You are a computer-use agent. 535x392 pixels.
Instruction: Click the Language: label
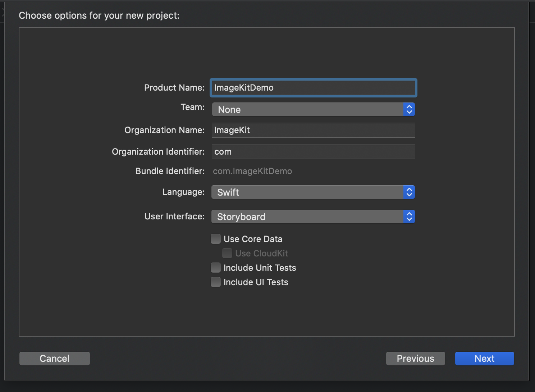183,192
